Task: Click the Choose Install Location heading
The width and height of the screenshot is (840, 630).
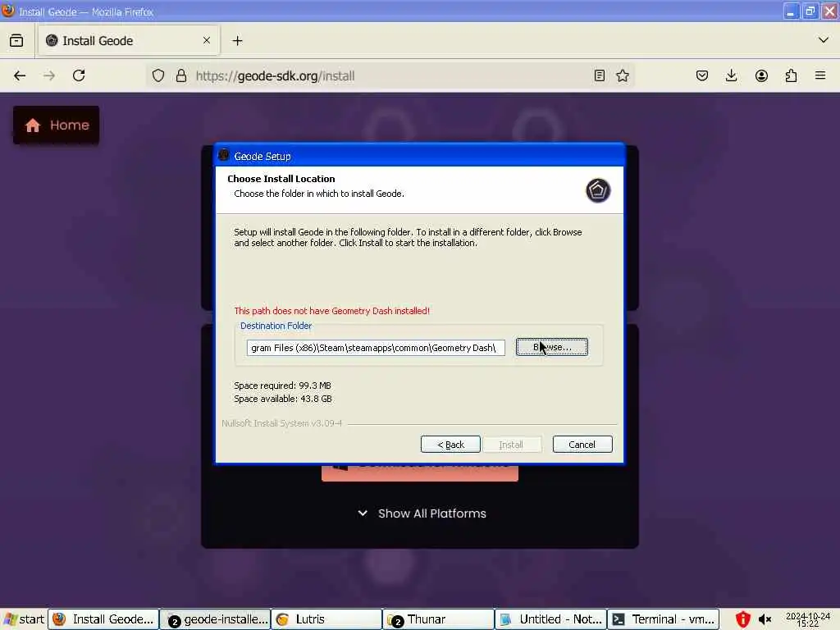Action: pyautogui.click(x=281, y=179)
